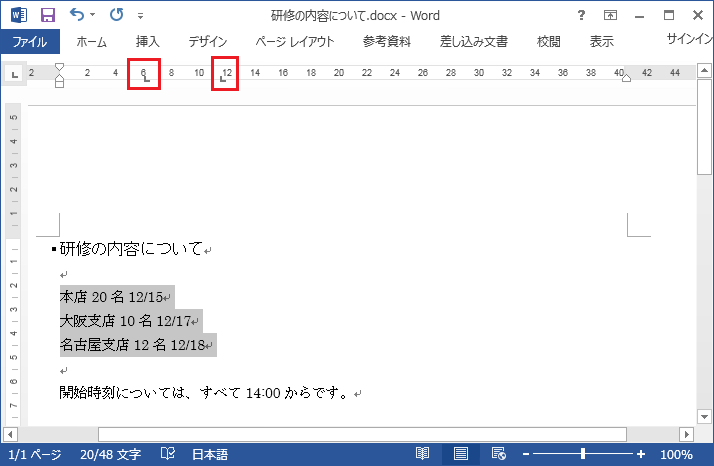Click horizontal scrollbar left arrow

(x=10, y=434)
